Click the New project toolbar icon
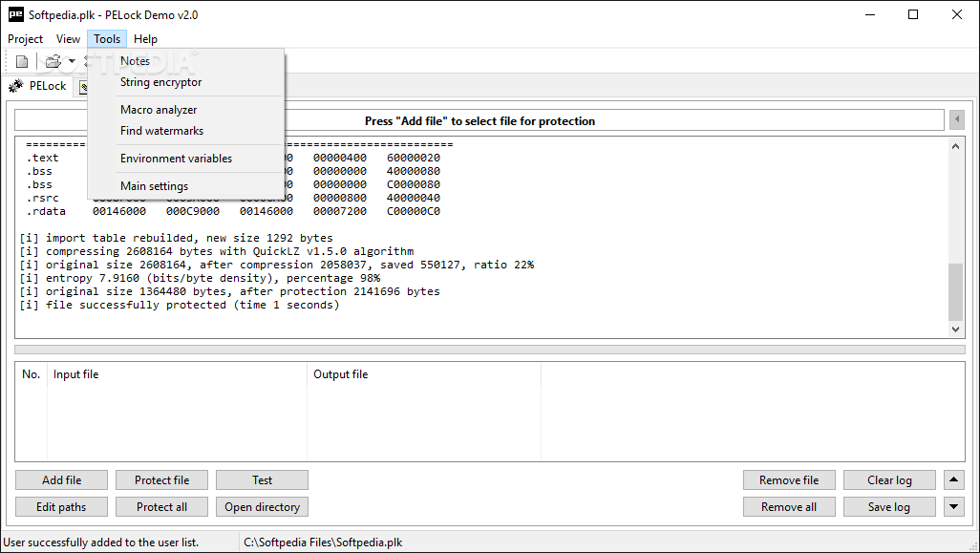The image size is (980, 553). click(22, 61)
